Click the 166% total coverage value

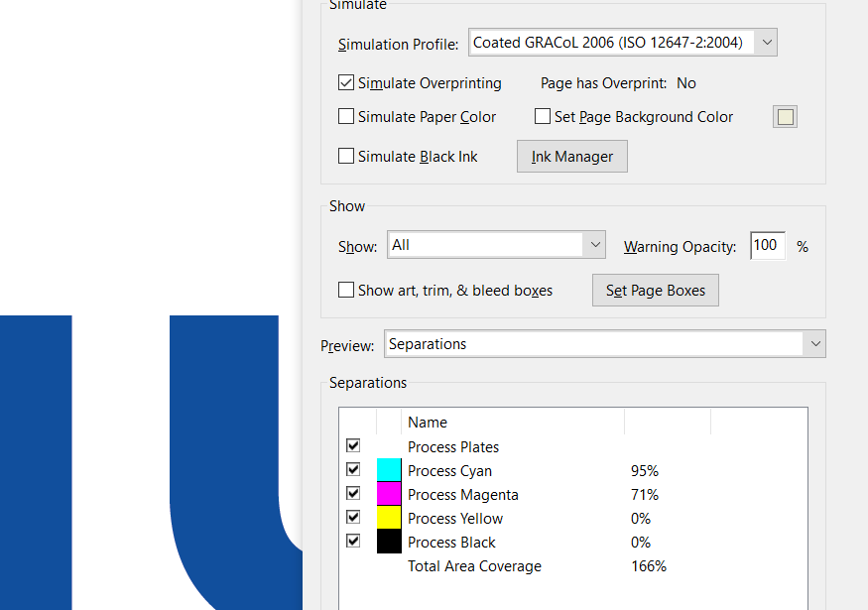[648, 566]
